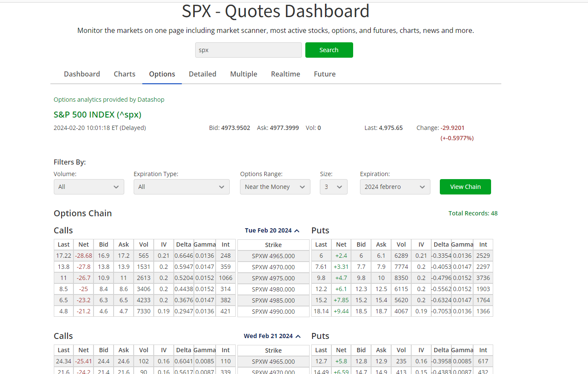
Task: Click strike SPXW 4965.000 under Tue Feb 20
Action: [x=273, y=256]
